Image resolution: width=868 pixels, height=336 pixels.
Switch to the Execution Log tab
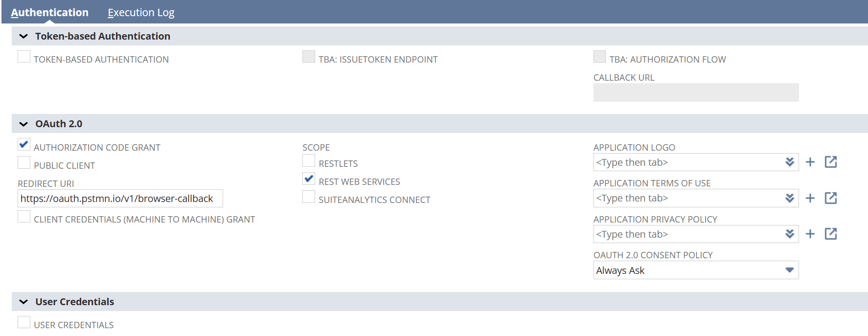click(x=141, y=13)
